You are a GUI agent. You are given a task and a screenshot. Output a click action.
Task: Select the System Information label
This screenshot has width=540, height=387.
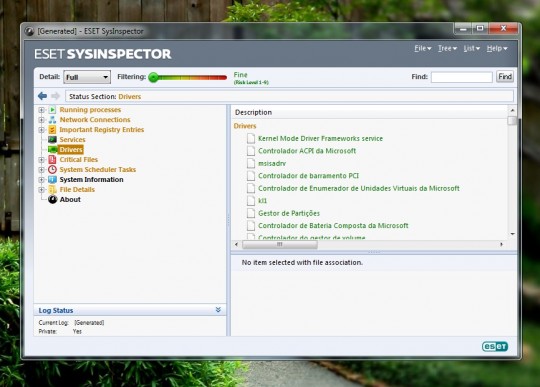click(91, 179)
